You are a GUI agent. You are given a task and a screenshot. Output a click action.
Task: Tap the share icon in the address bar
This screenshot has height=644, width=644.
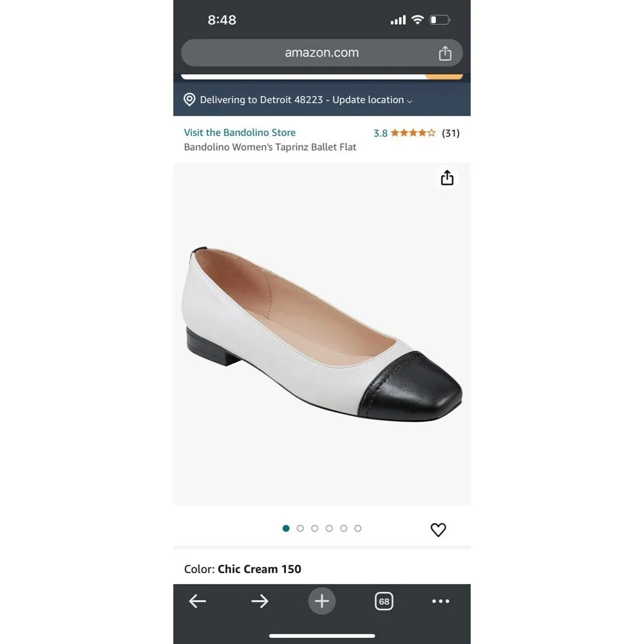tap(445, 53)
